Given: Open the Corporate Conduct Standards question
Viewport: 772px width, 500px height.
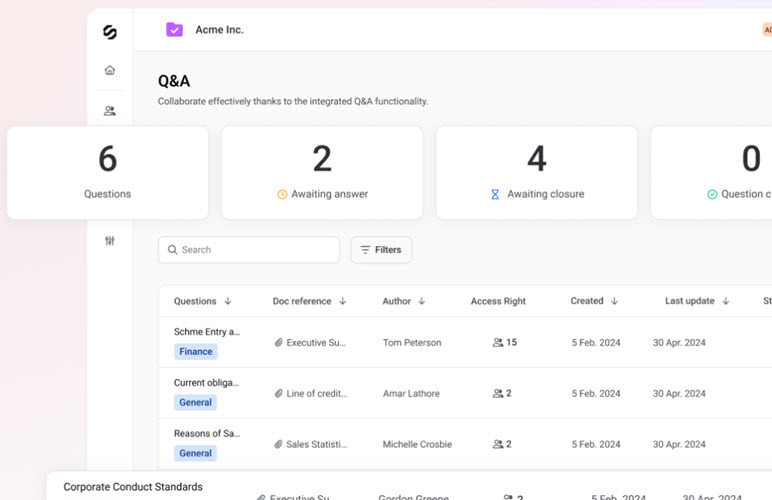Looking at the screenshot, I should tap(133, 487).
